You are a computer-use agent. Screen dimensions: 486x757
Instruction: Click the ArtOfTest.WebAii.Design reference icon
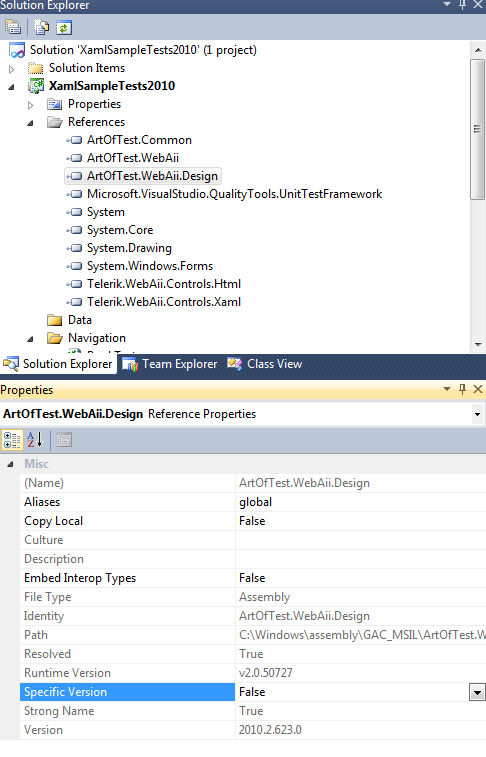click(x=75, y=176)
